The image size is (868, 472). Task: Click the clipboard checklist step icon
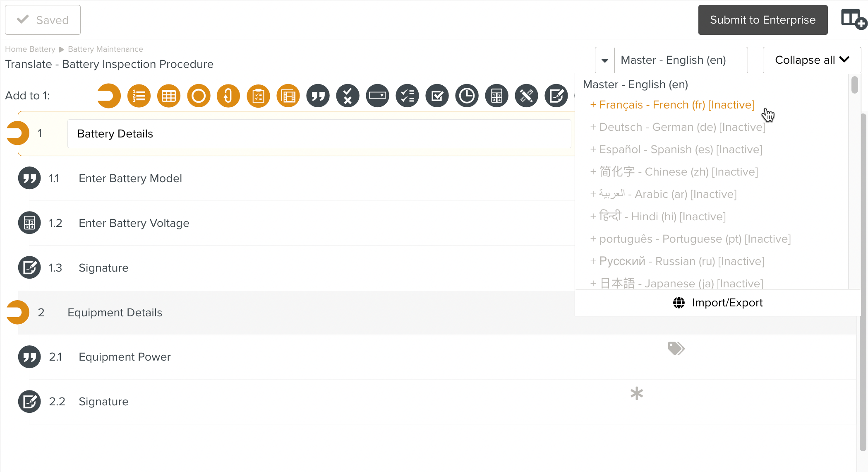pyautogui.click(x=258, y=96)
